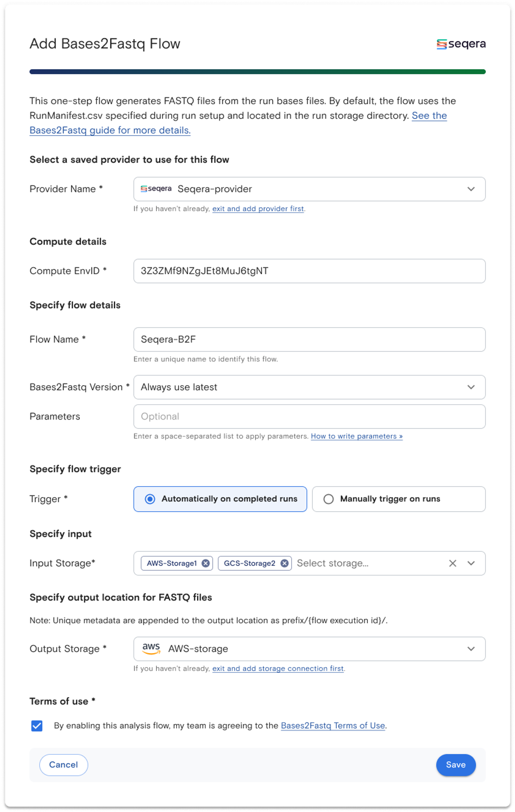This screenshot has width=515, height=812.
Task: Cancel adding the flow
Action: pyautogui.click(x=63, y=765)
